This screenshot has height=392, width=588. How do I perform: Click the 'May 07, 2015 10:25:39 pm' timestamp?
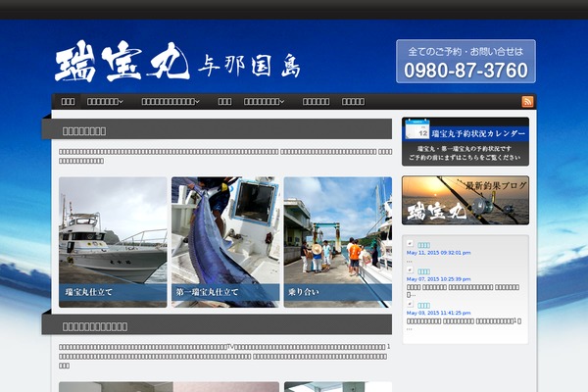438,279
